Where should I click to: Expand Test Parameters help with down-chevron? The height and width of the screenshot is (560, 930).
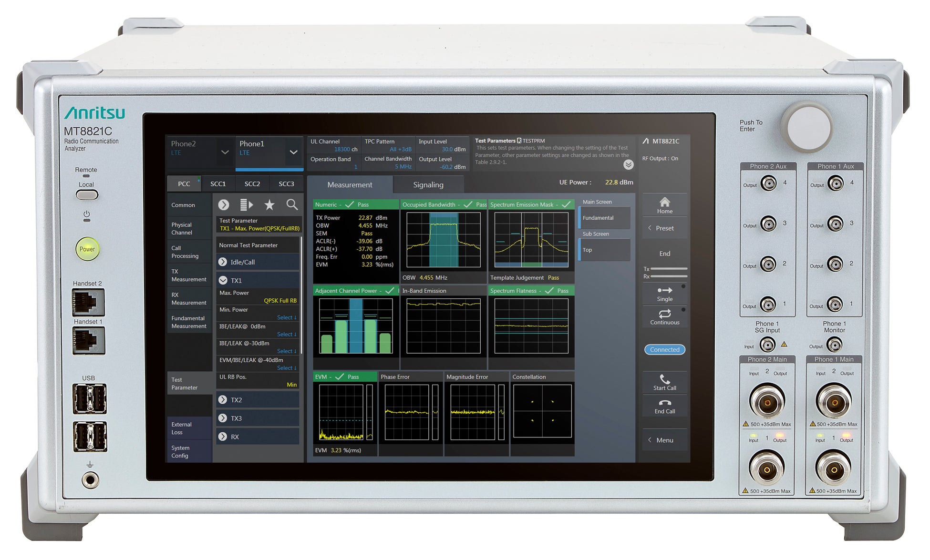tap(628, 165)
